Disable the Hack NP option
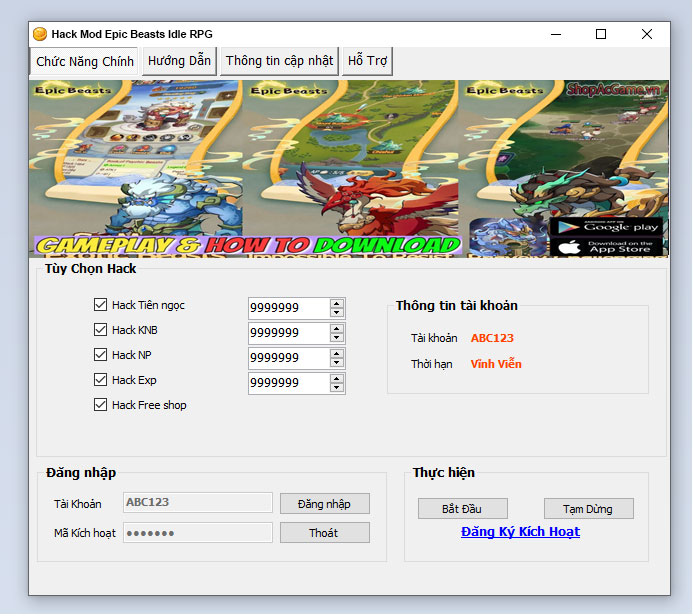This screenshot has height=616, width=693. (x=100, y=354)
